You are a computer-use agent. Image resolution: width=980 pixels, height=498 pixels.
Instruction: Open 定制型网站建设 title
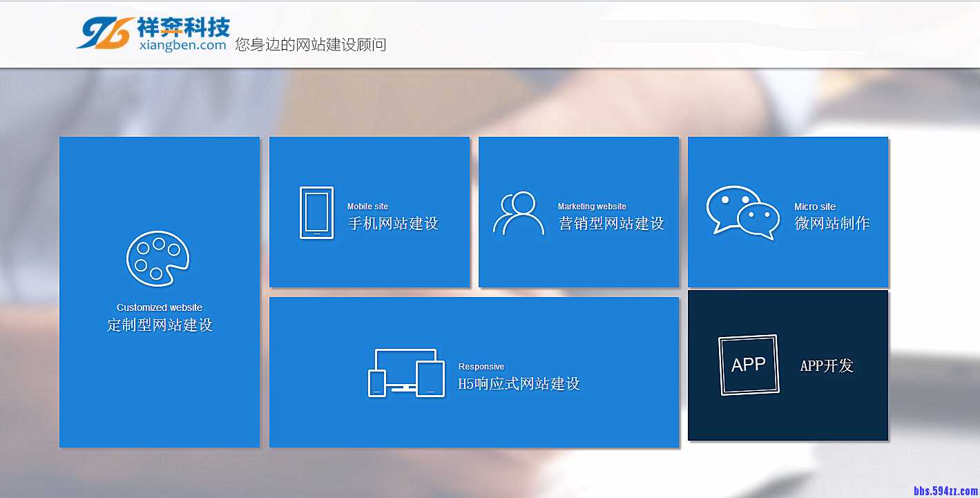pyautogui.click(x=160, y=325)
